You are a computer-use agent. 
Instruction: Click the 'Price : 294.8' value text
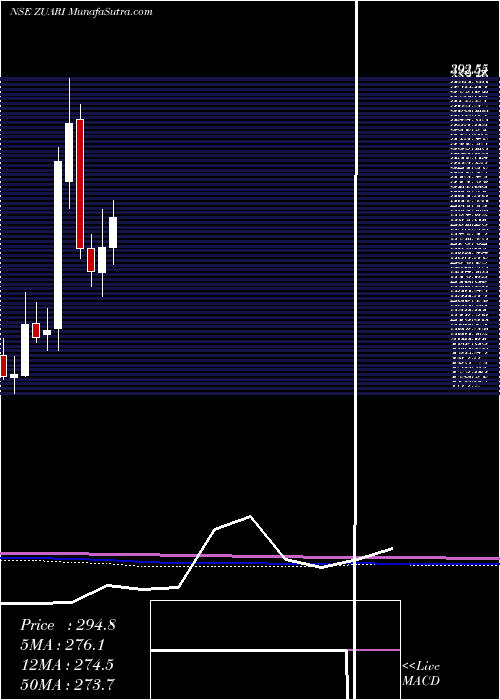[68, 625]
